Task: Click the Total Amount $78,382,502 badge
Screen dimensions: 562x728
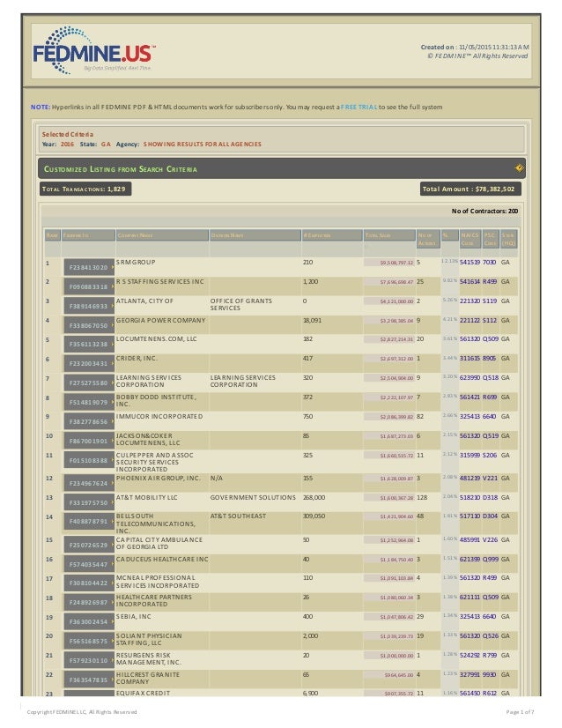Action: coord(470,189)
